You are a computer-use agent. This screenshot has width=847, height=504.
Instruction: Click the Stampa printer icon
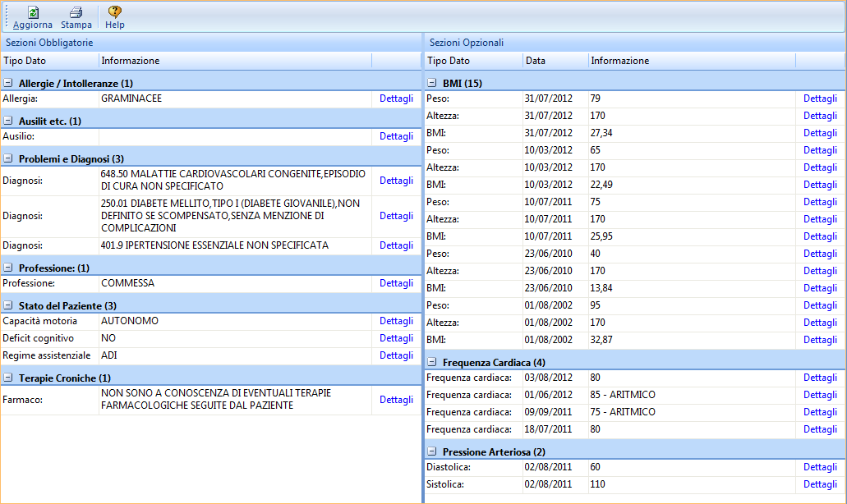tap(76, 12)
